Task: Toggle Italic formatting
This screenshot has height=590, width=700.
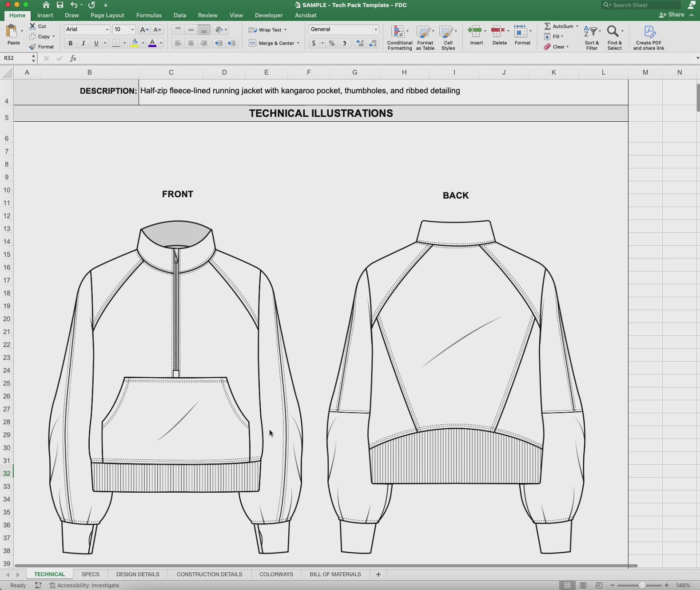Action: pyautogui.click(x=83, y=43)
